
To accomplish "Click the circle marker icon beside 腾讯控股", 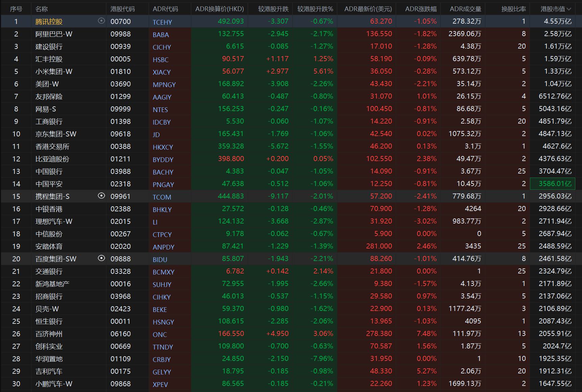I will (x=101, y=21).
